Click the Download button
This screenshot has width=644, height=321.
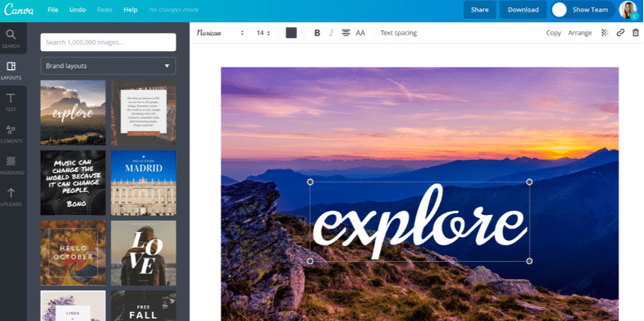point(523,10)
